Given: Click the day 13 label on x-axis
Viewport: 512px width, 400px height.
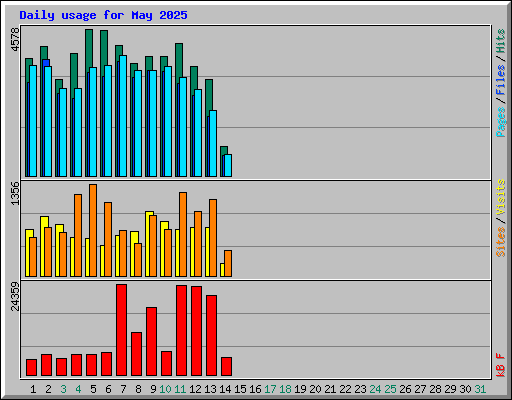Looking at the screenshot, I should [x=210, y=389].
